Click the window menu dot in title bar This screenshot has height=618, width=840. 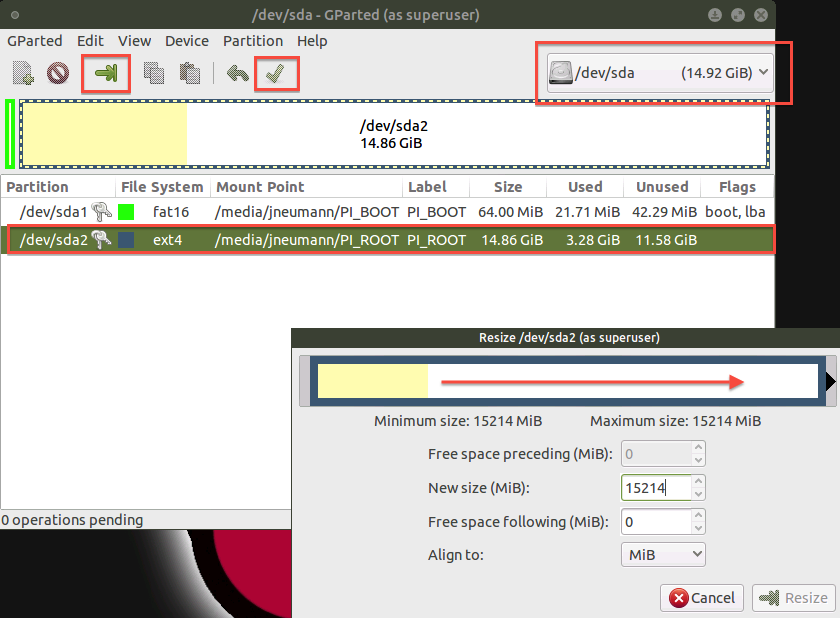click(x=15, y=15)
